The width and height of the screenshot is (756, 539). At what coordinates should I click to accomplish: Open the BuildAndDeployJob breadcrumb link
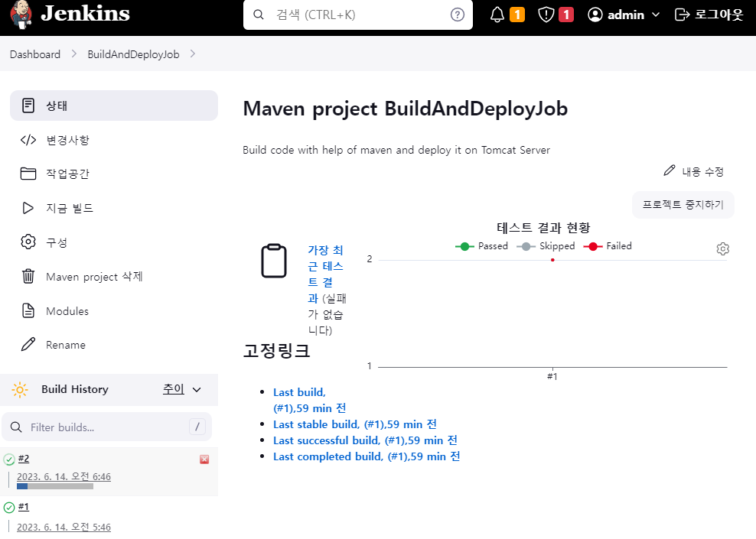[x=134, y=54]
